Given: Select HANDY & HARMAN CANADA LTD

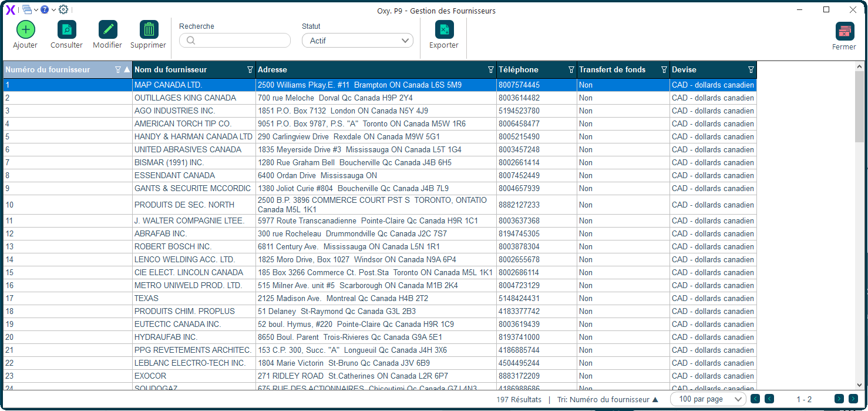Looking at the screenshot, I should [379, 137].
